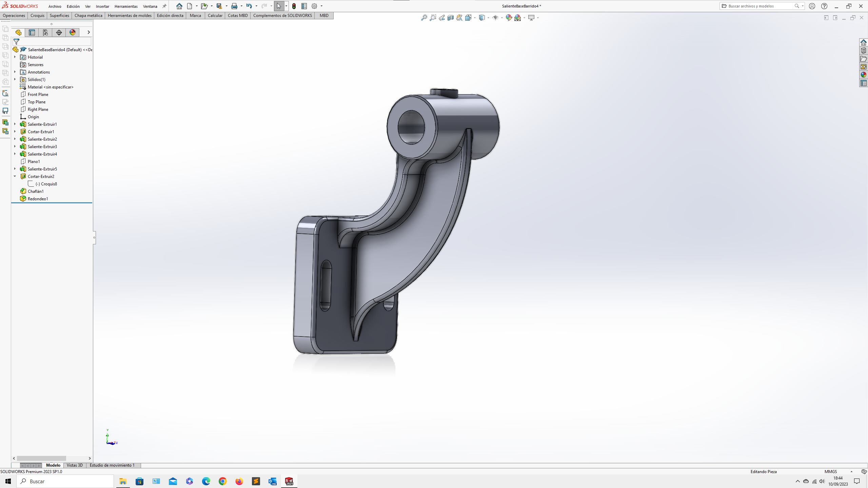Select Vistas 3D bottom tab
The image size is (868, 488).
click(x=75, y=465)
